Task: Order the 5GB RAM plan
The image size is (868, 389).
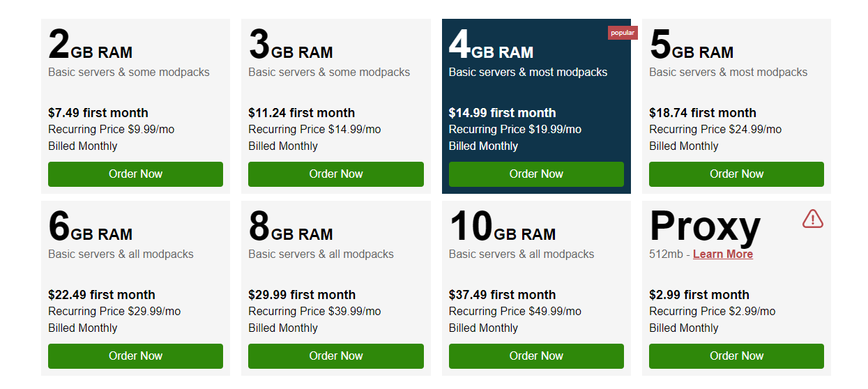Action: 736,174
